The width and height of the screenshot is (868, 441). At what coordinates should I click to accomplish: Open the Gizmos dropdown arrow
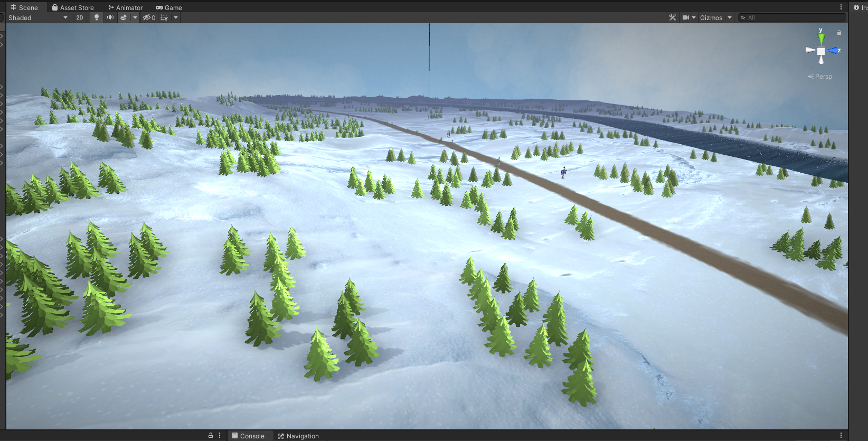click(x=730, y=17)
